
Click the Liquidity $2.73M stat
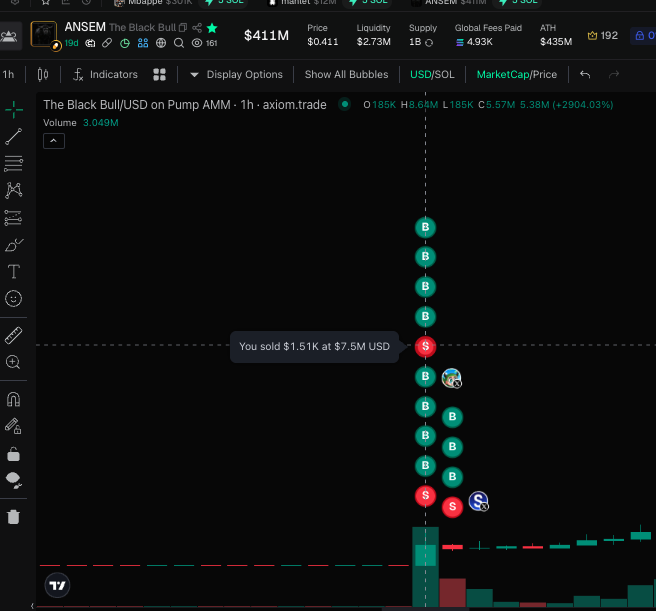pyautogui.click(x=374, y=35)
